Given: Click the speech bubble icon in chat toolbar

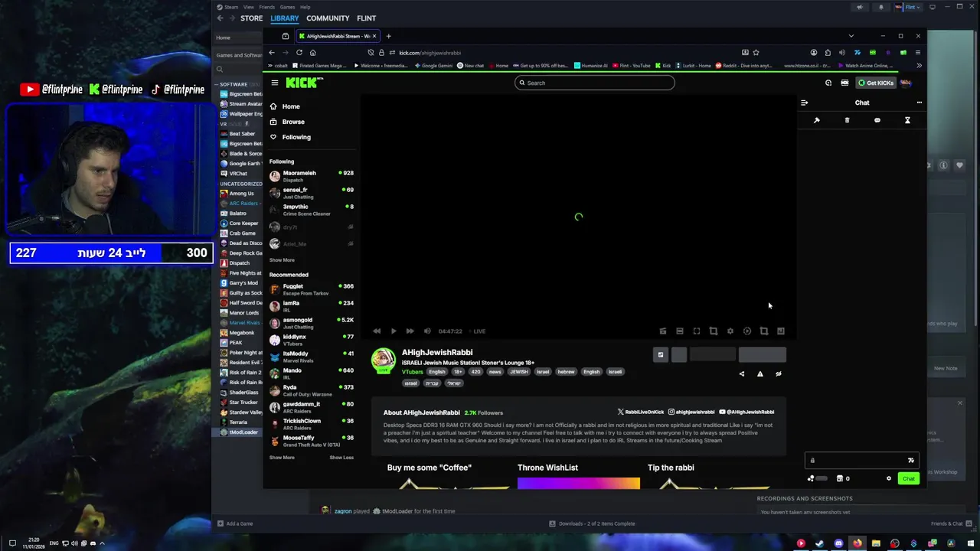Looking at the screenshot, I should point(877,120).
